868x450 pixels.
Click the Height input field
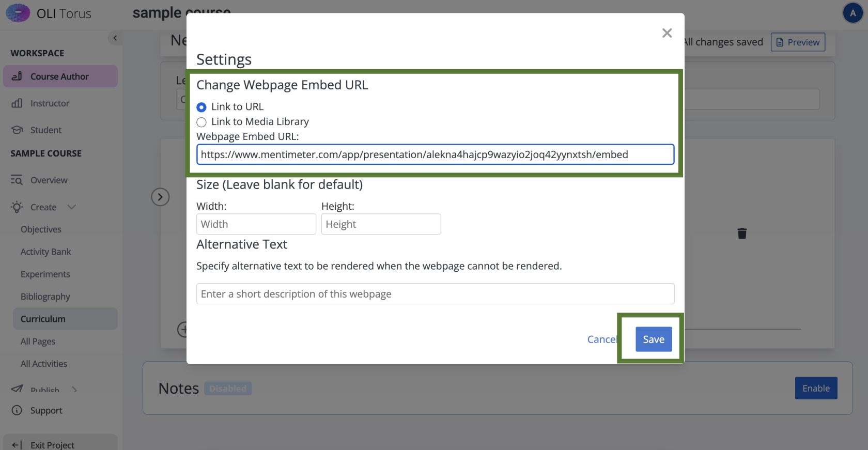381,224
